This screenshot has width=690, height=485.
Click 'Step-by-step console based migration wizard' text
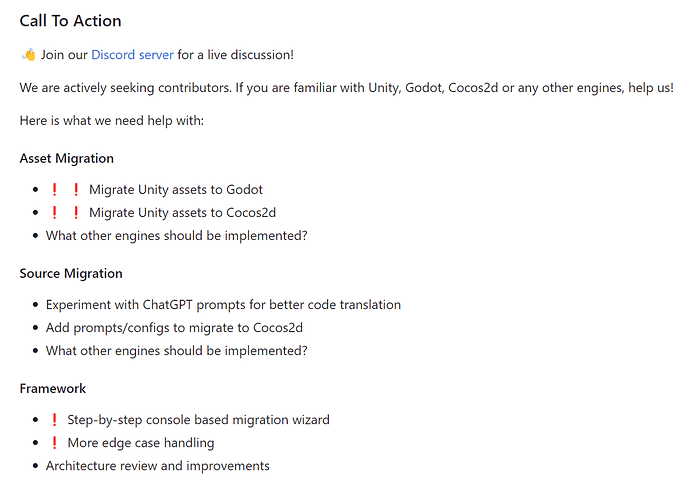point(198,420)
